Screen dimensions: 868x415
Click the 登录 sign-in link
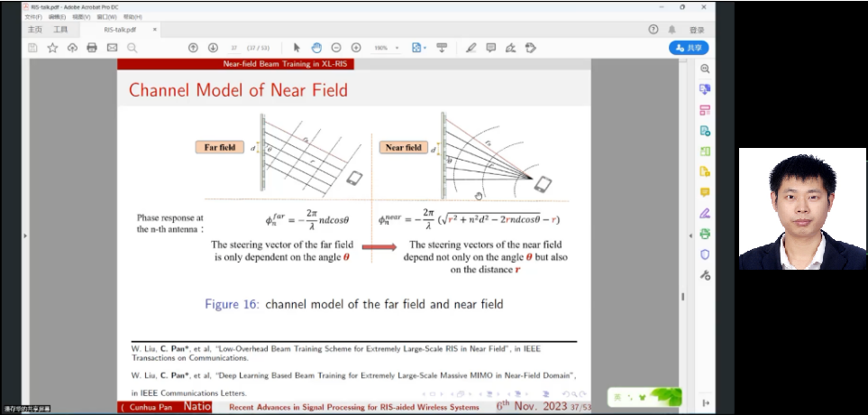[697, 30]
